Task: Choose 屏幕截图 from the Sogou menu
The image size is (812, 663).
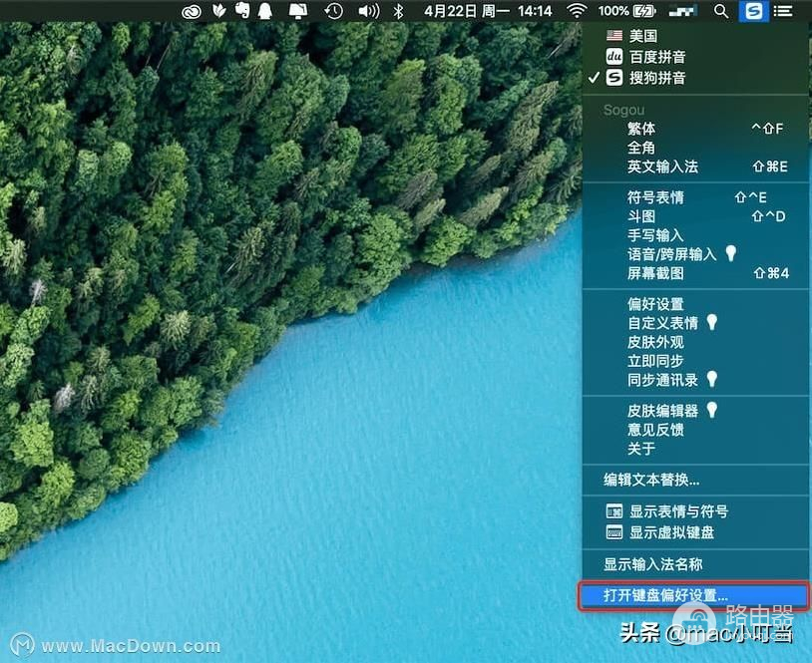Action: (x=655, y=273)
